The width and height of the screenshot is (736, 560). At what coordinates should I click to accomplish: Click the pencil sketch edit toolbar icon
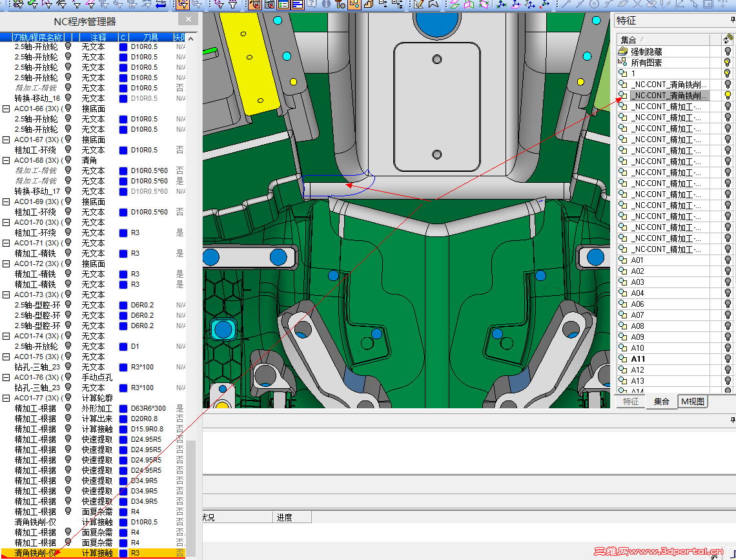click(x=419, y=4)
